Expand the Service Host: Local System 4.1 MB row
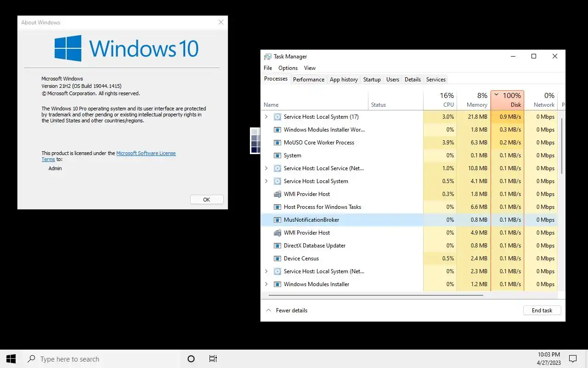 [x=266, y=181]
